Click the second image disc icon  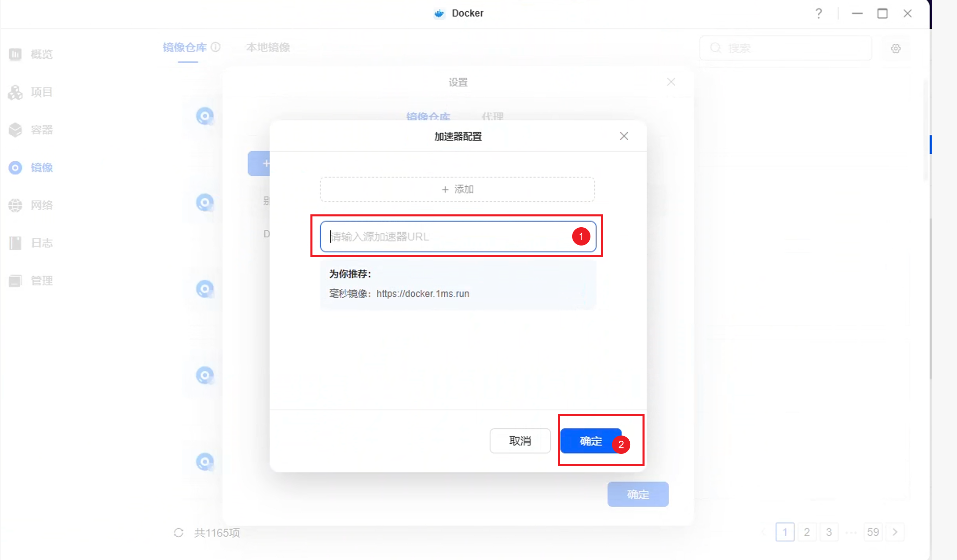pos(205,202)
